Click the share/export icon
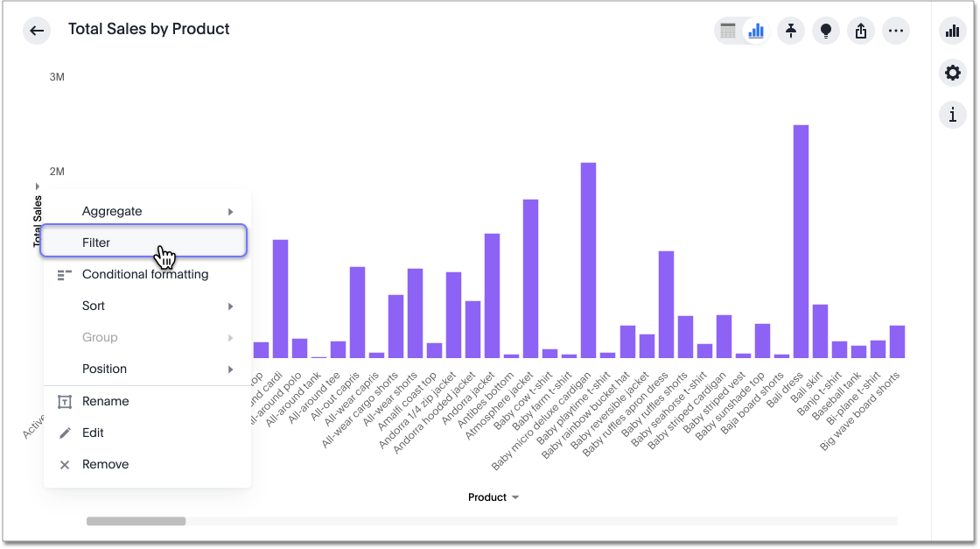This screenshot has width=980, height=549. pyautogui.click(x=861, y=31)
